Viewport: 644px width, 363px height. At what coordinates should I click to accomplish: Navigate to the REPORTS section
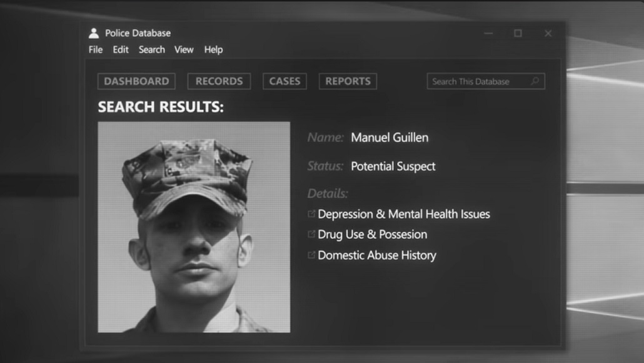point(348,81)
